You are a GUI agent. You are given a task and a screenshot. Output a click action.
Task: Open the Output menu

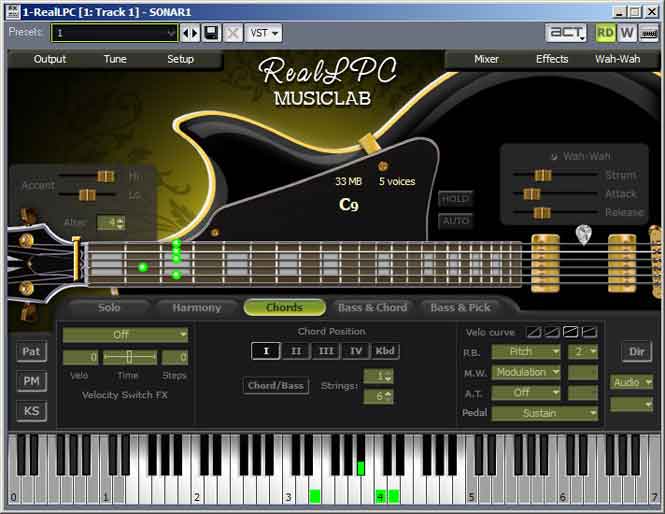50,59
